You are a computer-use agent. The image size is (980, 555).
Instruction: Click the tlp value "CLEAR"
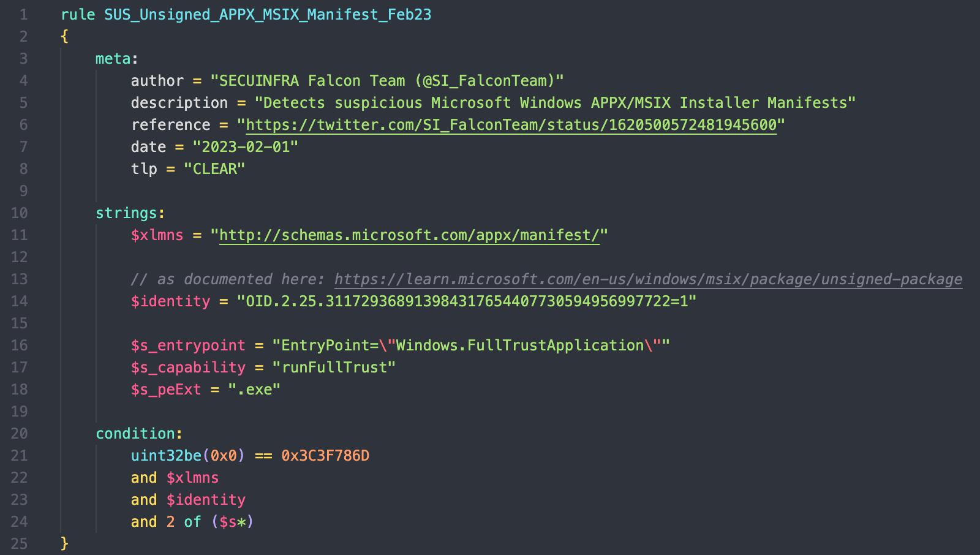coord(214,169)
